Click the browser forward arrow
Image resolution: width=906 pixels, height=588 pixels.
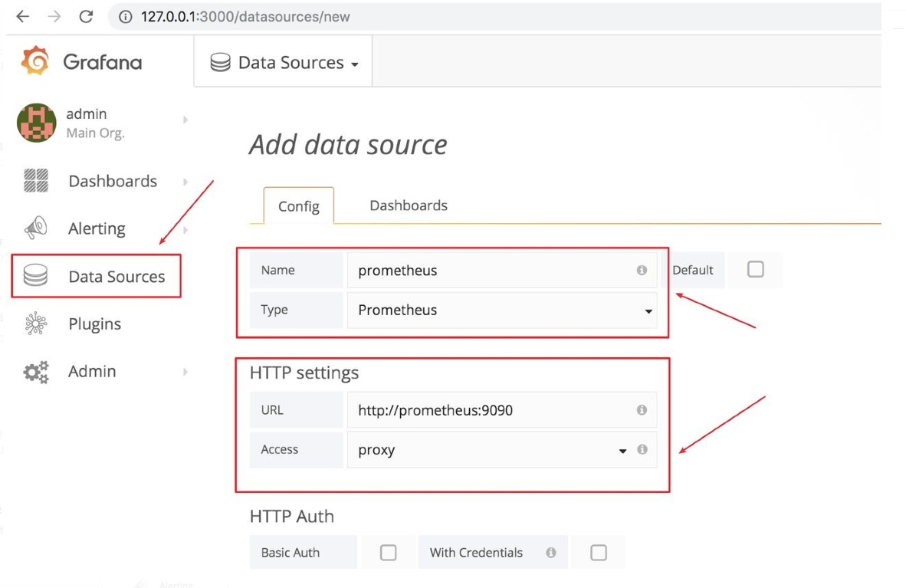(x=54, y=17)
